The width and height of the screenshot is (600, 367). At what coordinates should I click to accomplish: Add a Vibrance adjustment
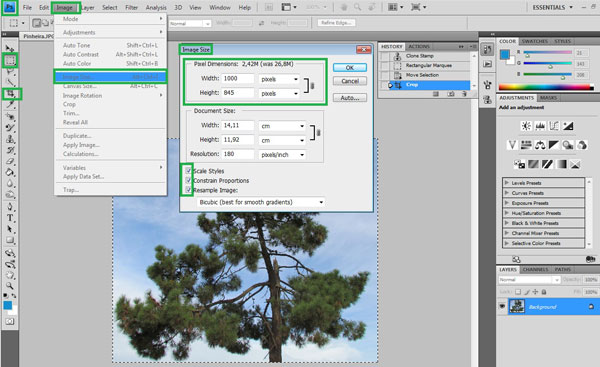point(512,145)
